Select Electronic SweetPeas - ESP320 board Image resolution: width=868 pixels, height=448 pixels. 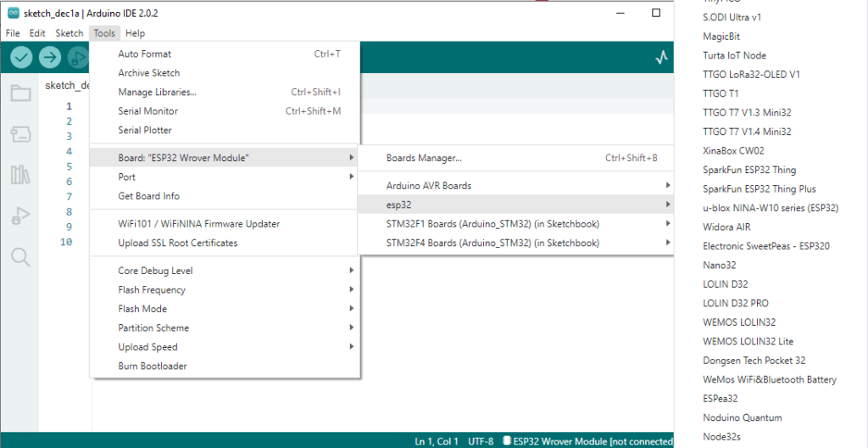click(x=766, y=246)
